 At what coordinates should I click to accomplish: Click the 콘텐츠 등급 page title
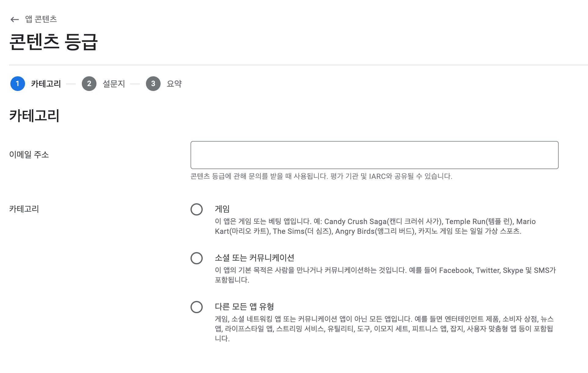point(53,42)
